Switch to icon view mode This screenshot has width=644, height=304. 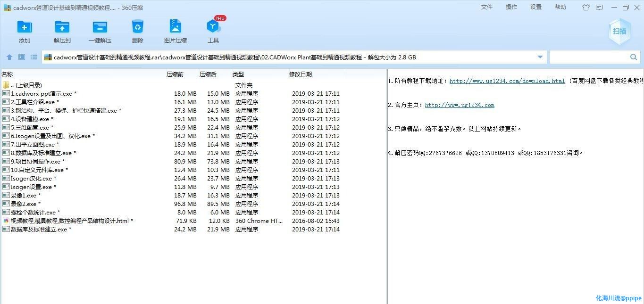click(x=22, y=57)
